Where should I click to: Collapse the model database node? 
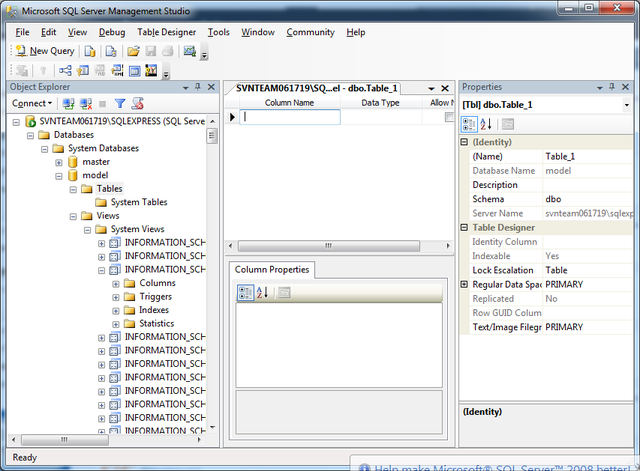tap(59, 176)
